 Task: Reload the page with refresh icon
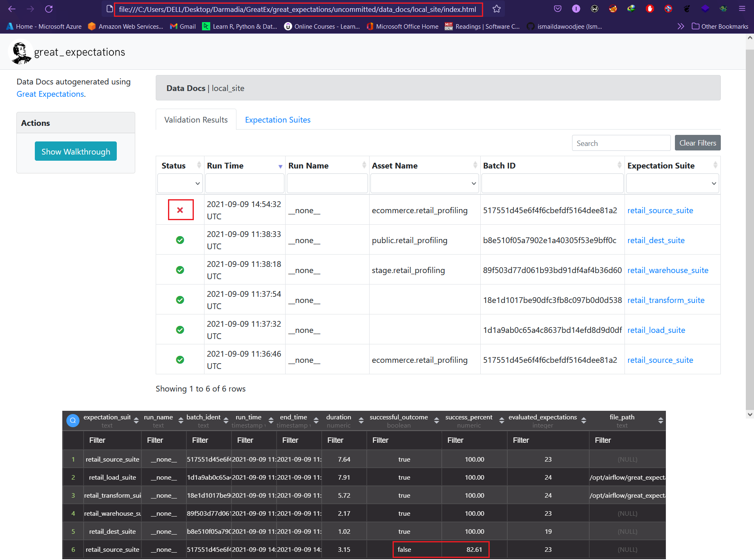[x=49, y=9]
